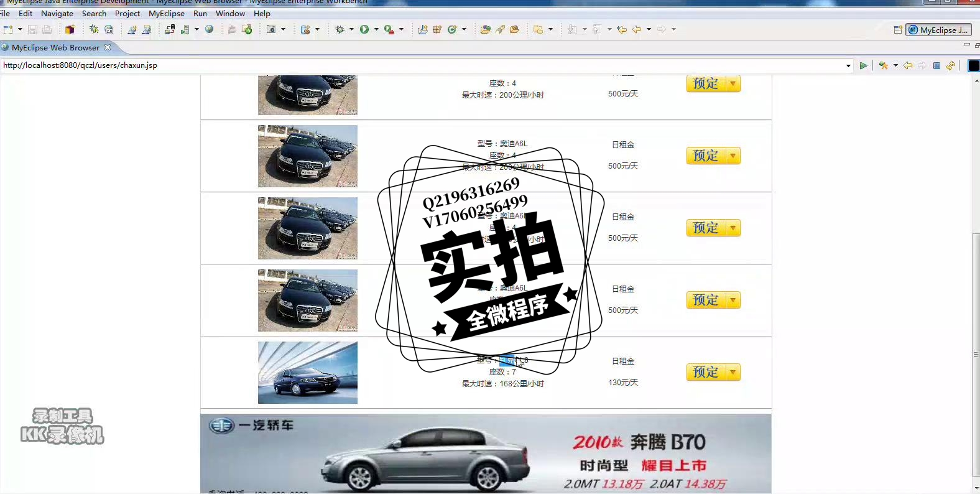
Task: Click the New Java Class icon
Action: [x=452, y=29]
